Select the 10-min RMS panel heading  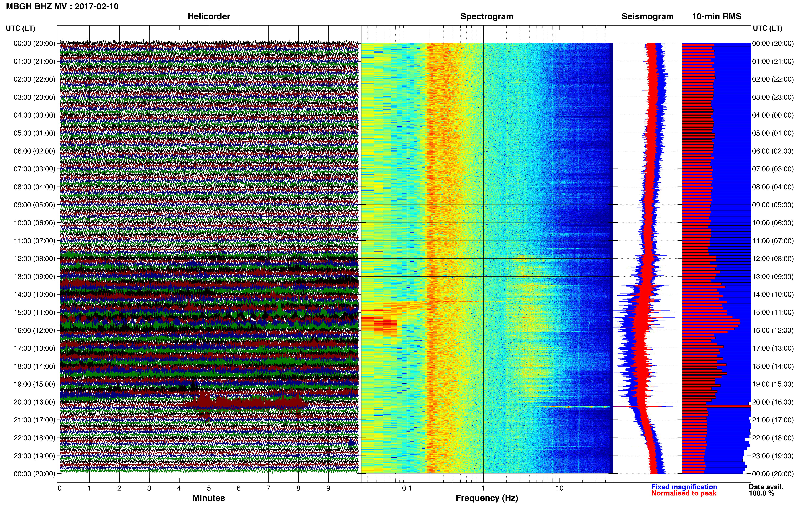[716, 16]
